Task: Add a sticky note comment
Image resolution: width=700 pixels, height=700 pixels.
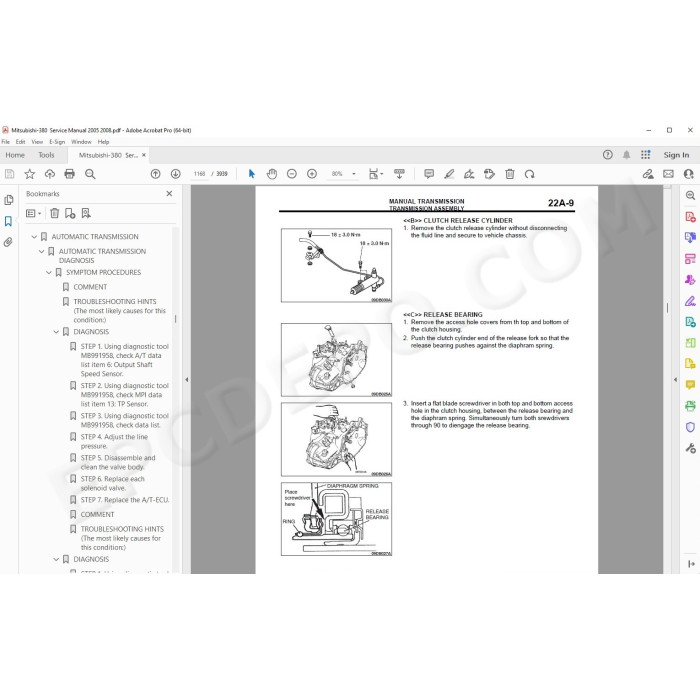Action: 429,174
